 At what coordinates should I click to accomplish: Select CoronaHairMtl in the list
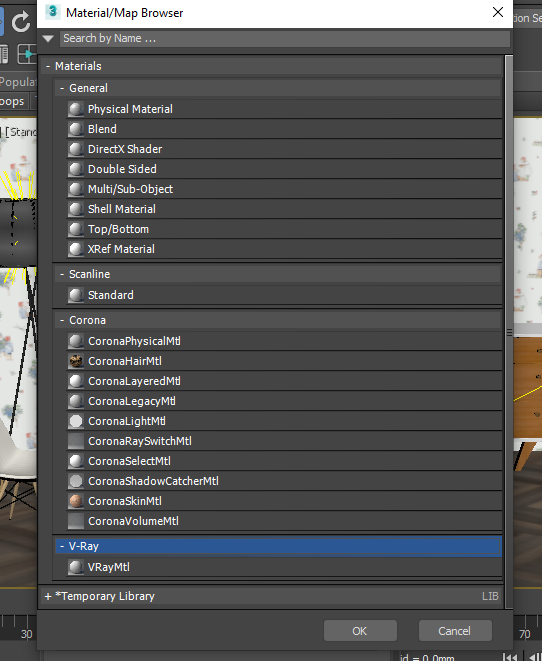pyautogui.click(x=284, y=361)
